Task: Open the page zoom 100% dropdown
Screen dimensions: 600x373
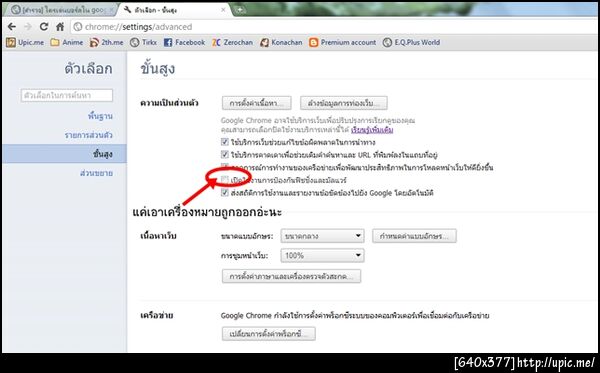Action: pos(322,256)
